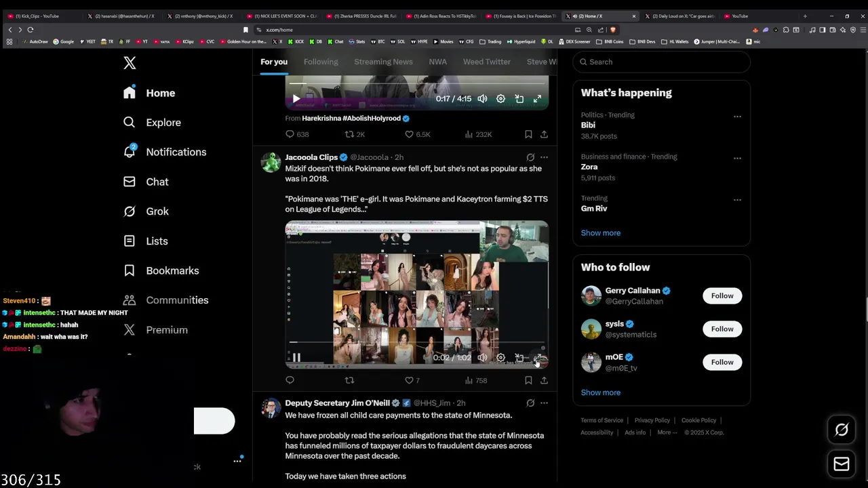View analytics for post with 232K views
The height and width of the screenshot is (488, 868).
click(x=478, y=134)
